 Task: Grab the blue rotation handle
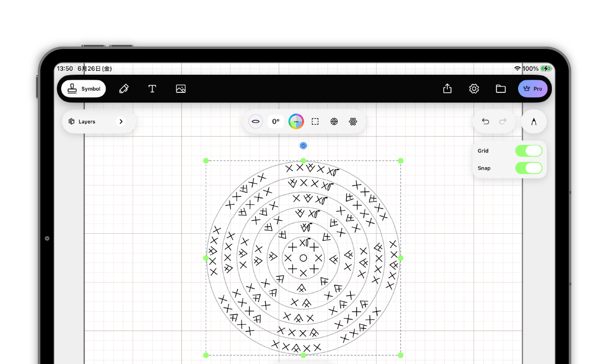click(303, 146)
